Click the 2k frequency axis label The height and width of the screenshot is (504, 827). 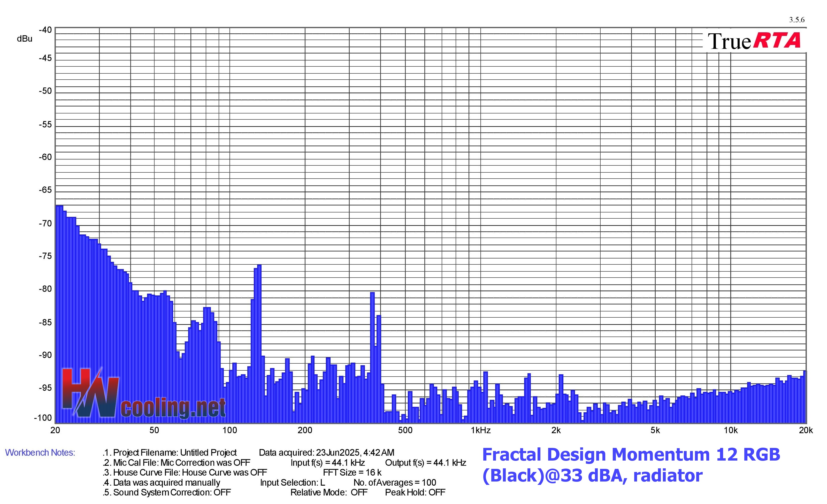[556, 430]
